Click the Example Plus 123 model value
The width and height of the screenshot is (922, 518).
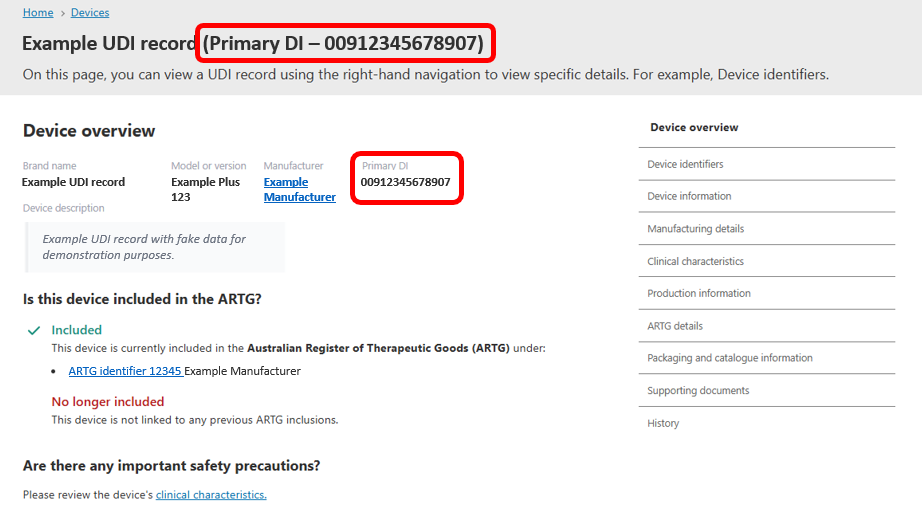point(207,190)
